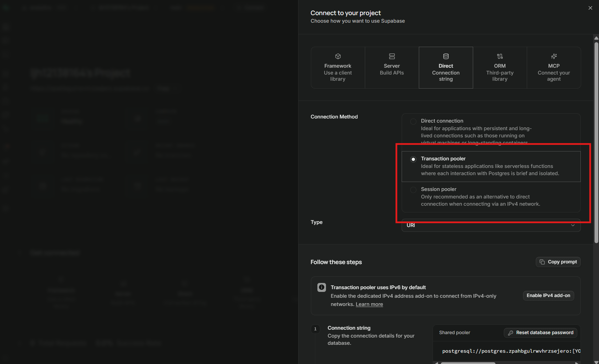Click the Follow these steps heading
Viewport: 599px width, 364px height.
click(x=336, y=262)
